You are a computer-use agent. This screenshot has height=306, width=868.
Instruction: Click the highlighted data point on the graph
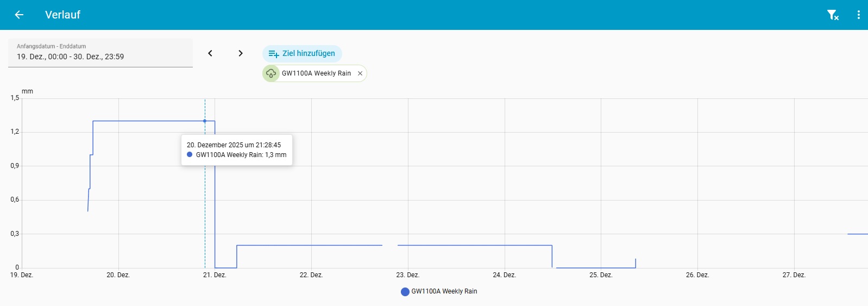pos(205,121)
